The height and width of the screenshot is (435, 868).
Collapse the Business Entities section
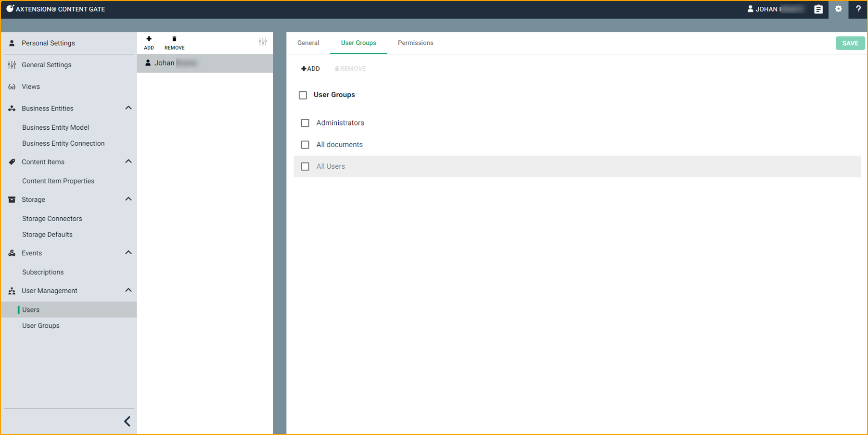coord(128,108)
